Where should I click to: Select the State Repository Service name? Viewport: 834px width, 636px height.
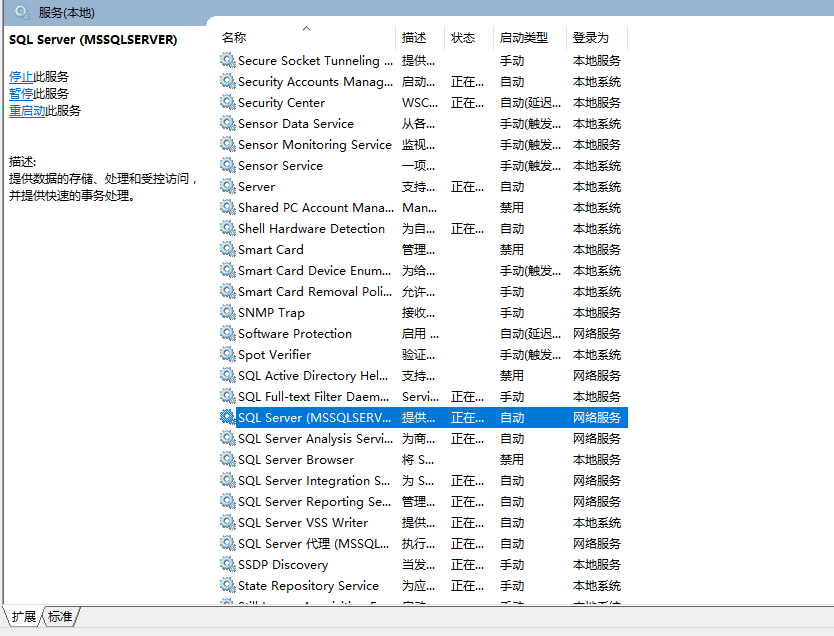(x=308, y=585)
